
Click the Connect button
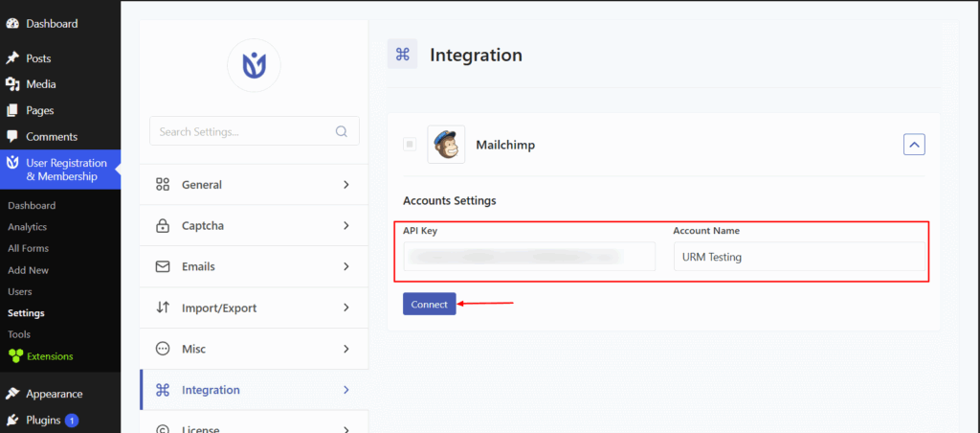(430, 304)
